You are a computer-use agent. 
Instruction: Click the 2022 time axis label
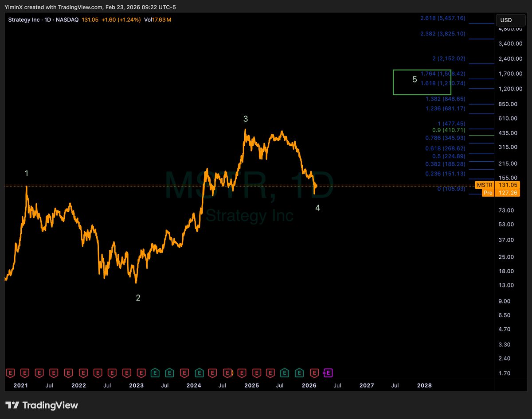[78, 385]
